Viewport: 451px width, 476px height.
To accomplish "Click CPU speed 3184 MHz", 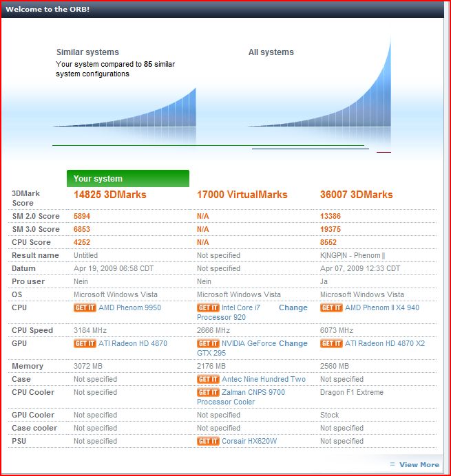I will 90,330.
